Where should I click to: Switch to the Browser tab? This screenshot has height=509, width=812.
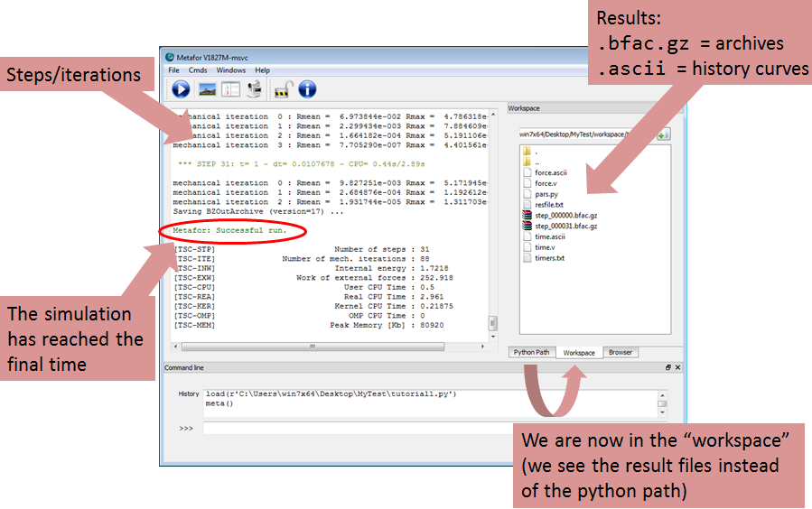tap(621, 352)
